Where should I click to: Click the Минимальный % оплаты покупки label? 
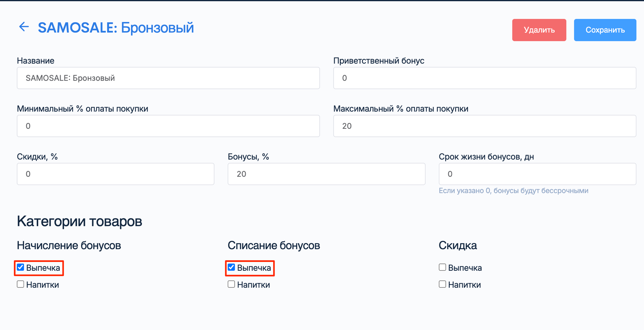82,109
